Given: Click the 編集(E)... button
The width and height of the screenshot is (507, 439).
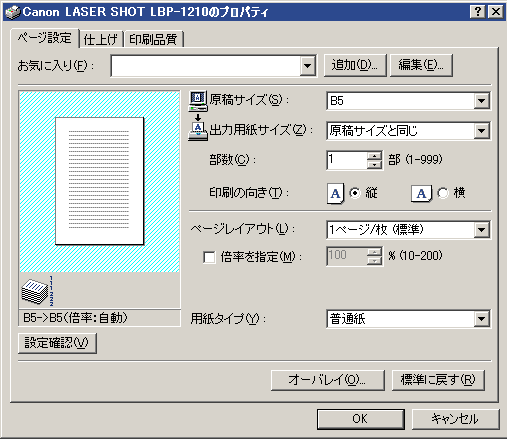Looking at the screenshot, I should pyautogui.click(x=421, y=65).
